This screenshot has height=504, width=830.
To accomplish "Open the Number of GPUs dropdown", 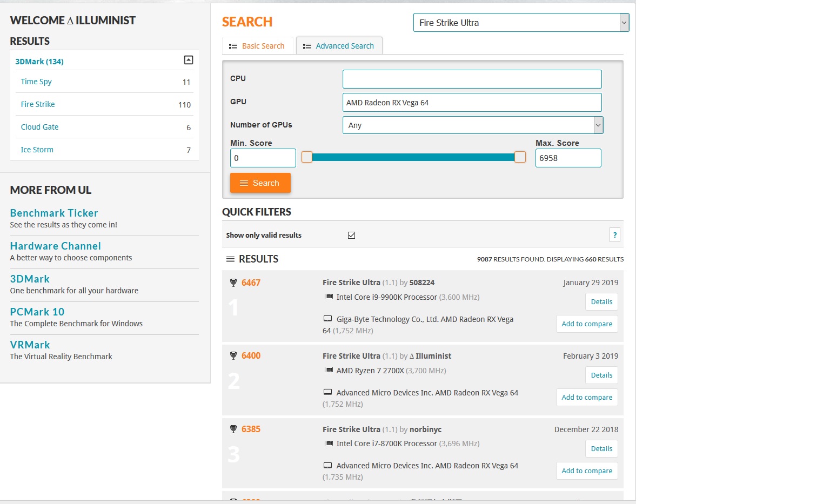I will pyautogui.click(x=473, y=125).
